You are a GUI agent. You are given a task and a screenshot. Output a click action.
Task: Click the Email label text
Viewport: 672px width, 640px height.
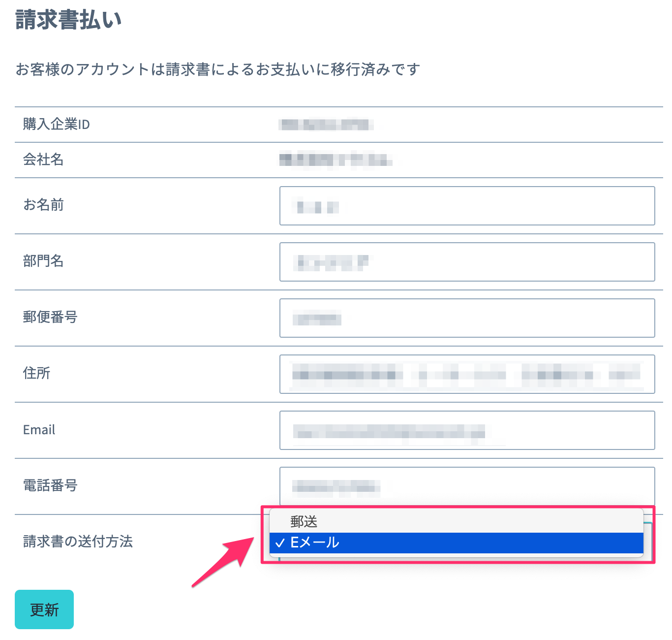[x=39, y=430]
